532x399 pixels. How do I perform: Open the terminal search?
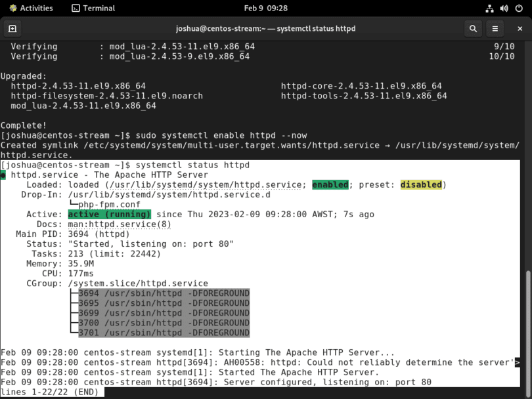[x=473, y=28]
